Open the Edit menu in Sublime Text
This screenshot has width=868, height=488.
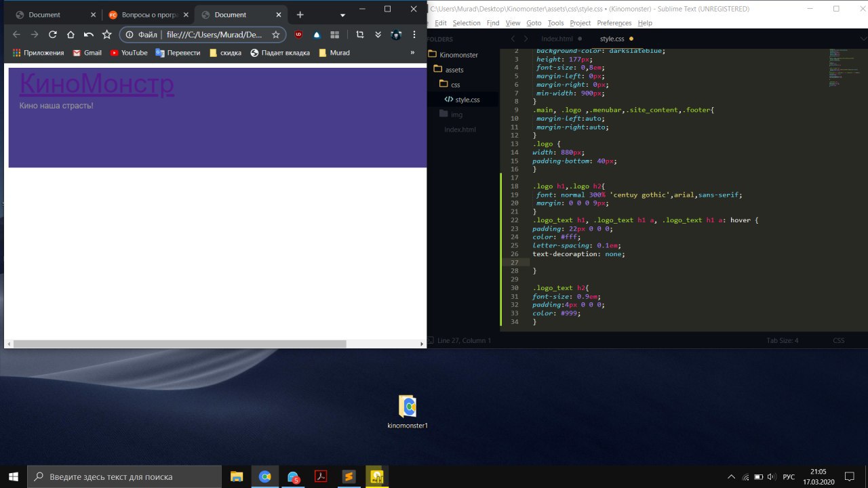pyautogui.click(x=441, y=23)
